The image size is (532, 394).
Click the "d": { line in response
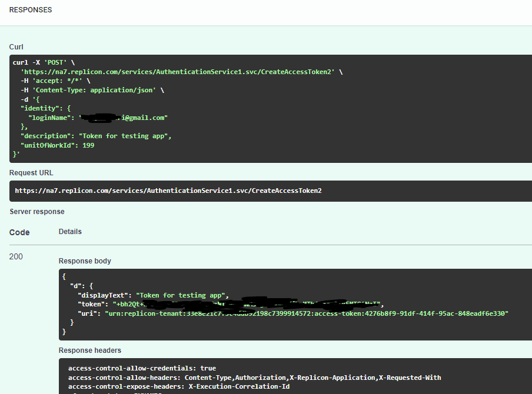point(81,286)
